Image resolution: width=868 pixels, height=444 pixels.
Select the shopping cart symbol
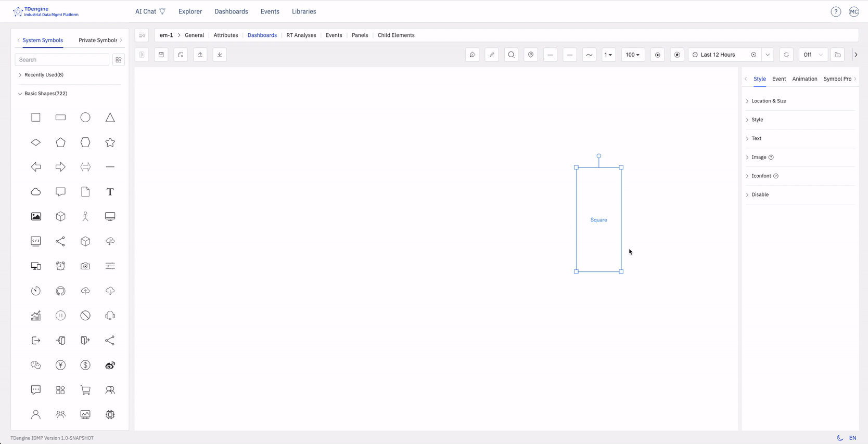click(x=85, y=390)
